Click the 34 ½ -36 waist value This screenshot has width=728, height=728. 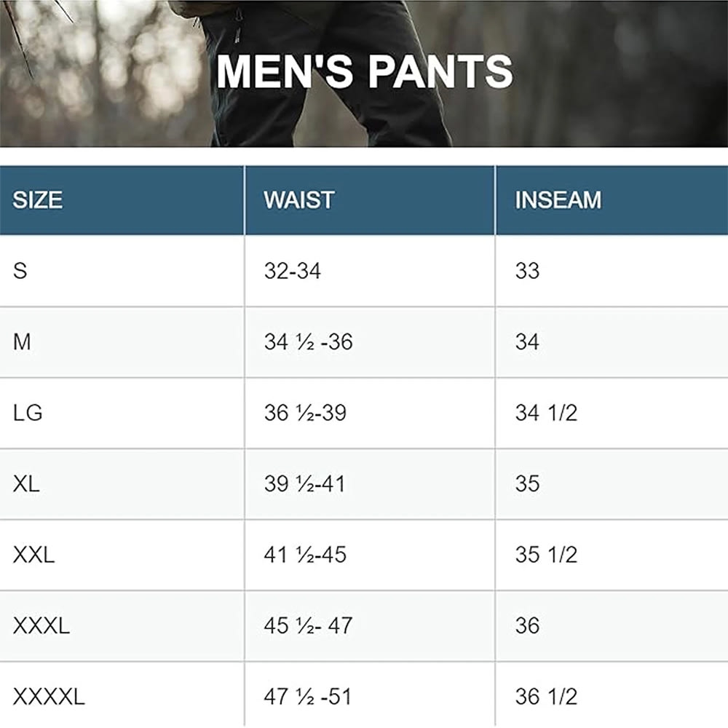click(x=308, y=341)
